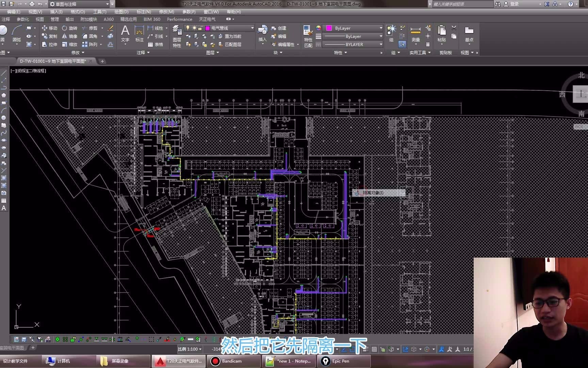Click the magenta ByLayer color swatch
588x368 pixels.
coord(329,28)
